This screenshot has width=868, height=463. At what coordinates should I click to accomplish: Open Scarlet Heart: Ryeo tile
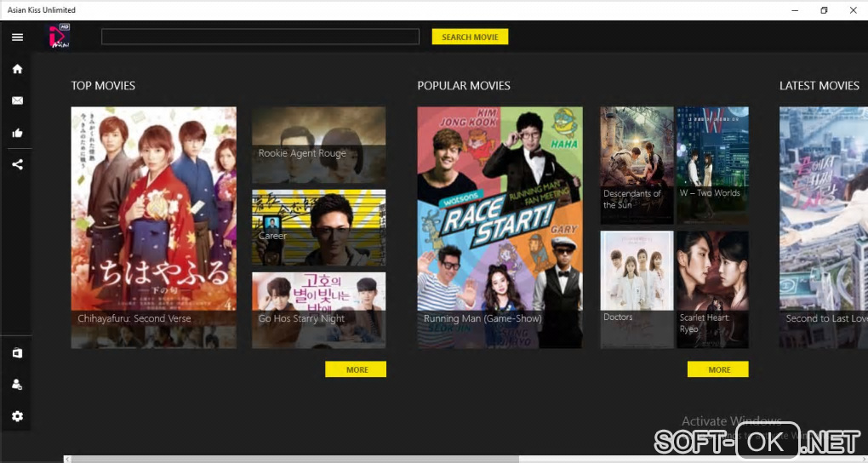712,289
